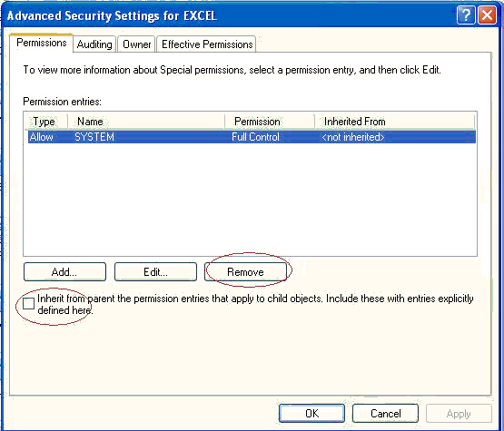Confirm with the OK button

point(311,414)
